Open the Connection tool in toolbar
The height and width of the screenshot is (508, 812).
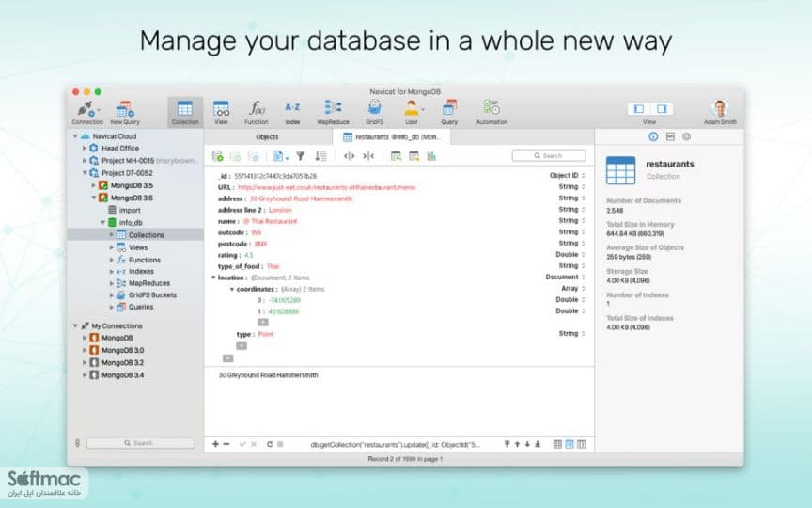[x=87, y=113]
